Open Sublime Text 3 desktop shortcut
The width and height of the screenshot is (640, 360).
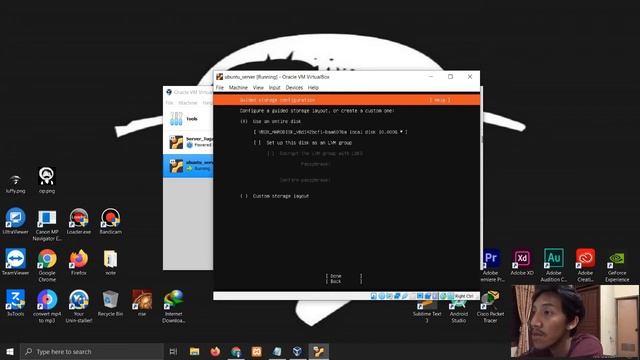(x=427, y=311)
